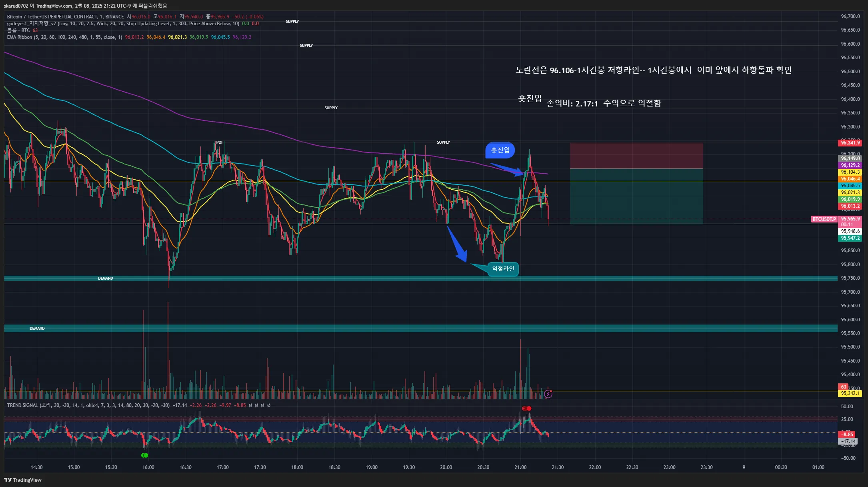Click the 숏진입 plain text above 손익비 note

click(530, 98)
